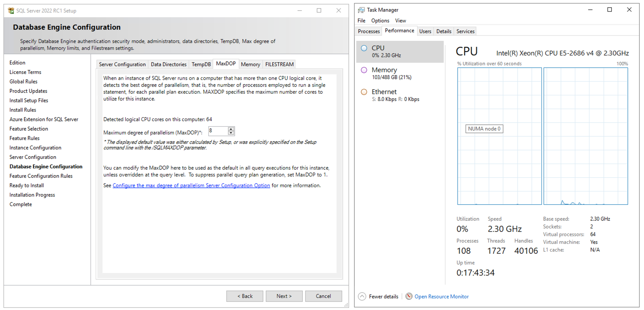Click the Handles count 40106
The height and width of the screenshot is (310, 644).
(525, 251)
